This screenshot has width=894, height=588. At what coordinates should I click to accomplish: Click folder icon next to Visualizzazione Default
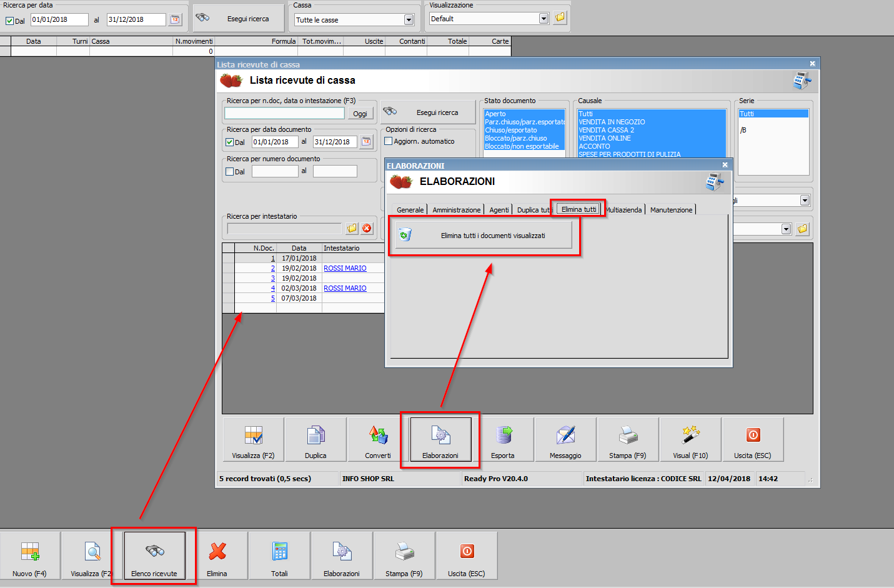coord(560,17)
